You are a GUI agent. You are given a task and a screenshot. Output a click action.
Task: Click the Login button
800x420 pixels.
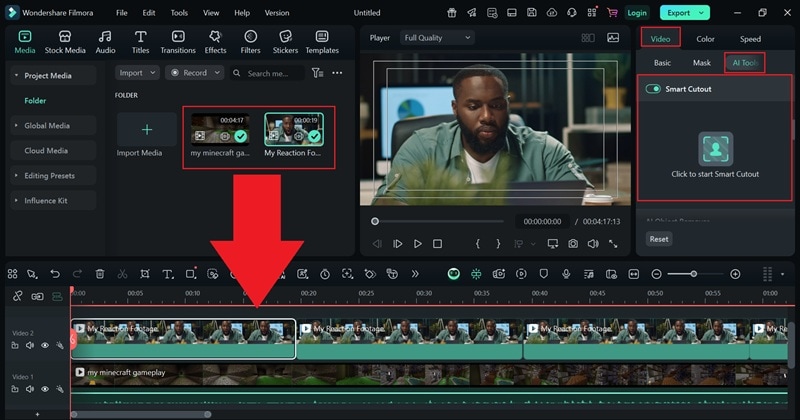[637, 13]
